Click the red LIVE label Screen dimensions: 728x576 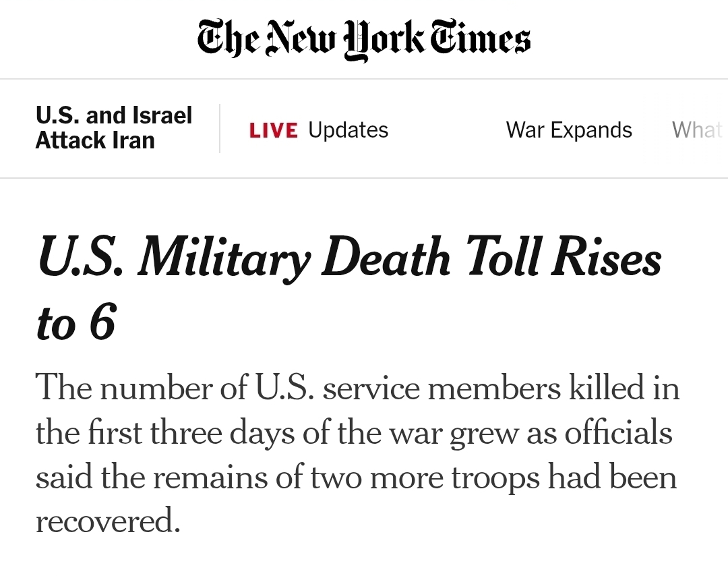click(273, 130)
